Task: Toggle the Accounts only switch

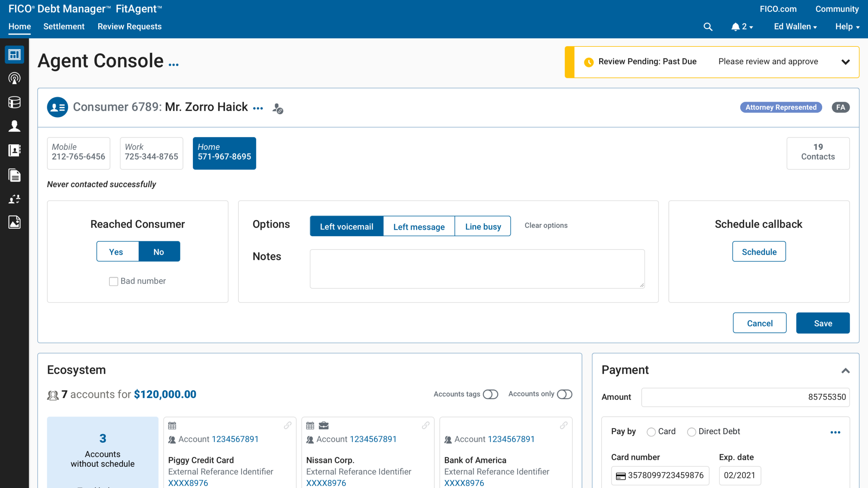Action: (x=565, y=394)
